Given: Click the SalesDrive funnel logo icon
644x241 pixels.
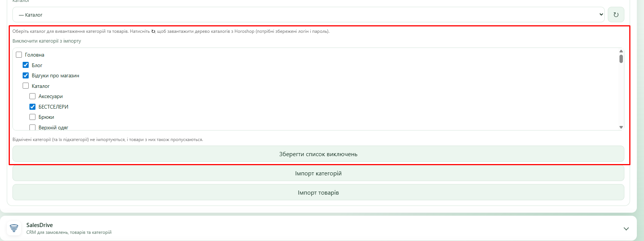Looking at the screenshot, I should [x=14, y=228].
